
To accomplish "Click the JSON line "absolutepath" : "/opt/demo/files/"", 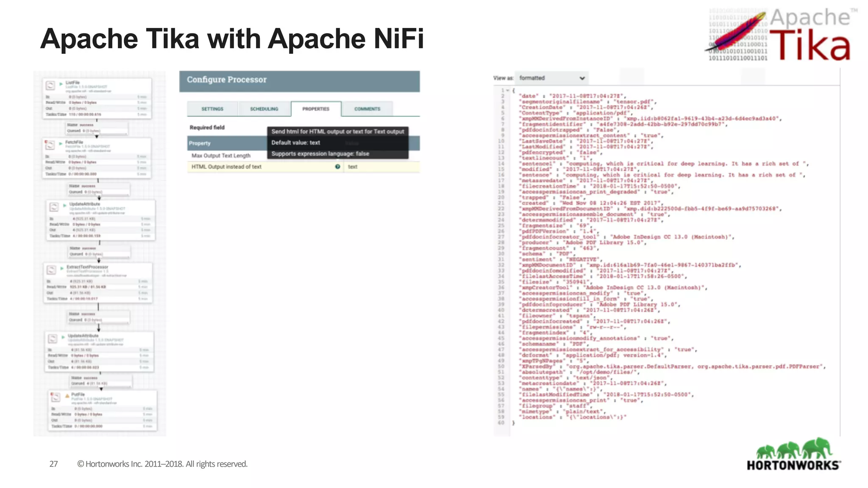I will click(x=579, y=372).
